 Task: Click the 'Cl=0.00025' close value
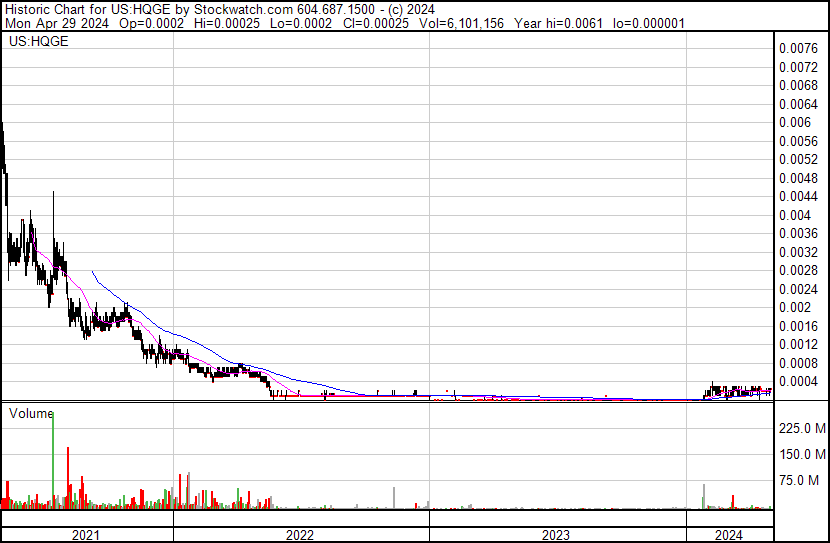coord(375,23)
